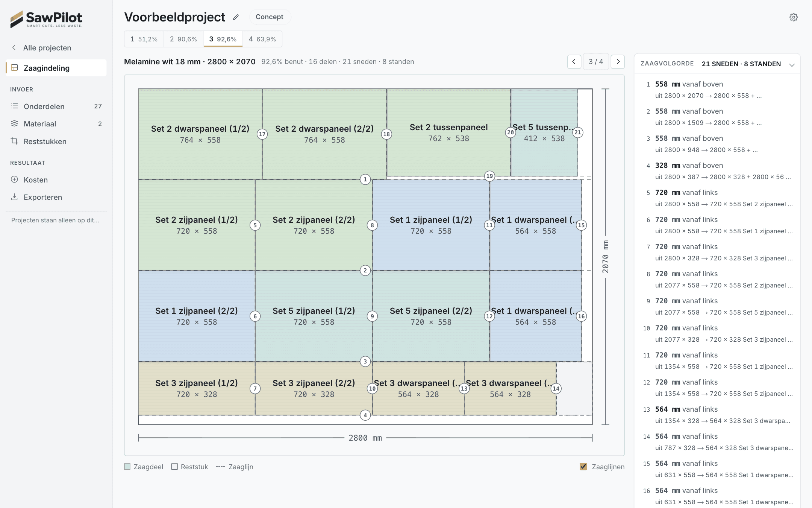Viewport: 812px width, 508px height.
Task: Select cut marker 5 on the sheet
Action: coord(255,225)
